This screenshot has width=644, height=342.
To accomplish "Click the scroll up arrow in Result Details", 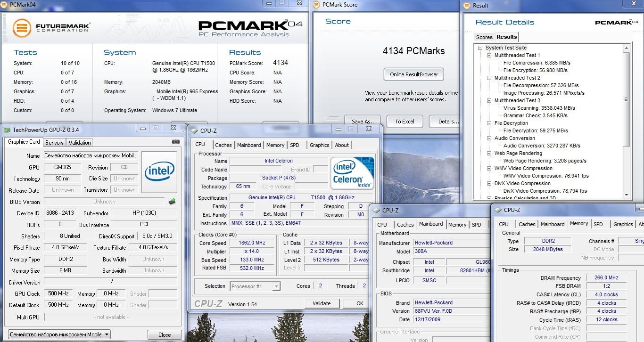I will pyautogui.click(x=627, y=48).
